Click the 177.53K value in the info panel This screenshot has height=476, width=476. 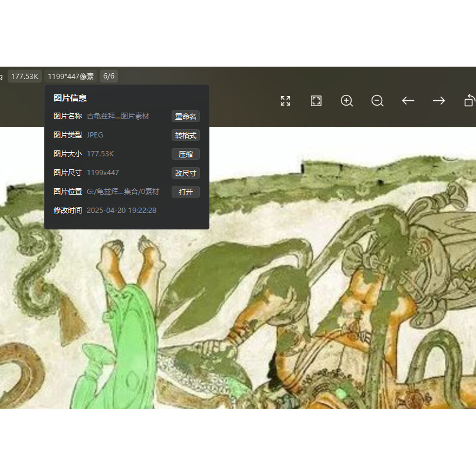100,154
